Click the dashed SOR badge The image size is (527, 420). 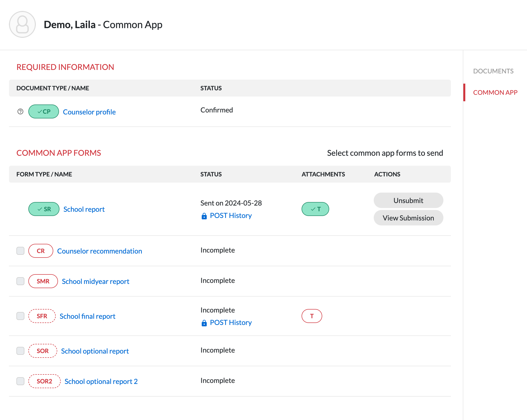[x=43, y=351]
